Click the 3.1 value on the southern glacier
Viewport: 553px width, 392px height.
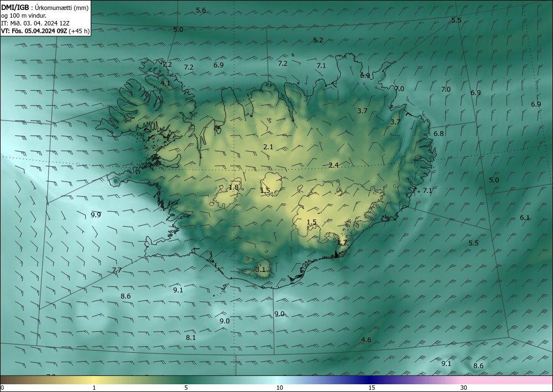[260, 270]
